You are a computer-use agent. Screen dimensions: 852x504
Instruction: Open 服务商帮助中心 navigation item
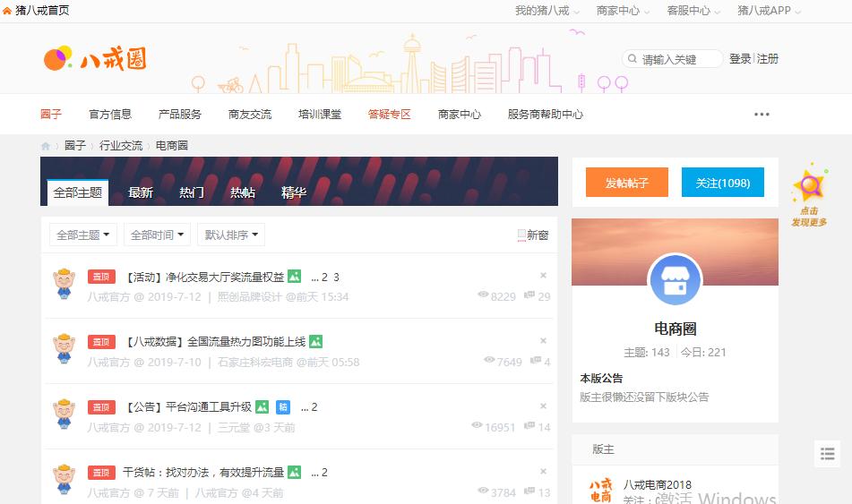point(546,114)
